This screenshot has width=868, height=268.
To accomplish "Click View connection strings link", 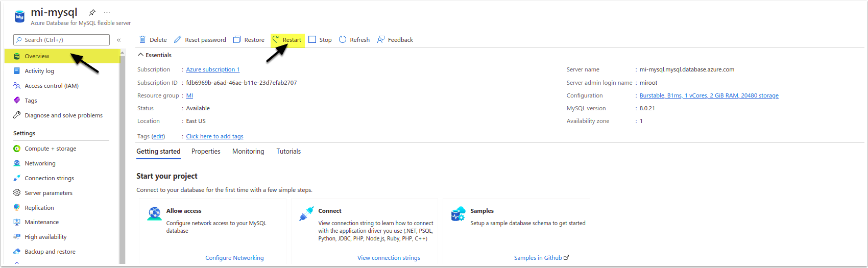I will (389, 258).
